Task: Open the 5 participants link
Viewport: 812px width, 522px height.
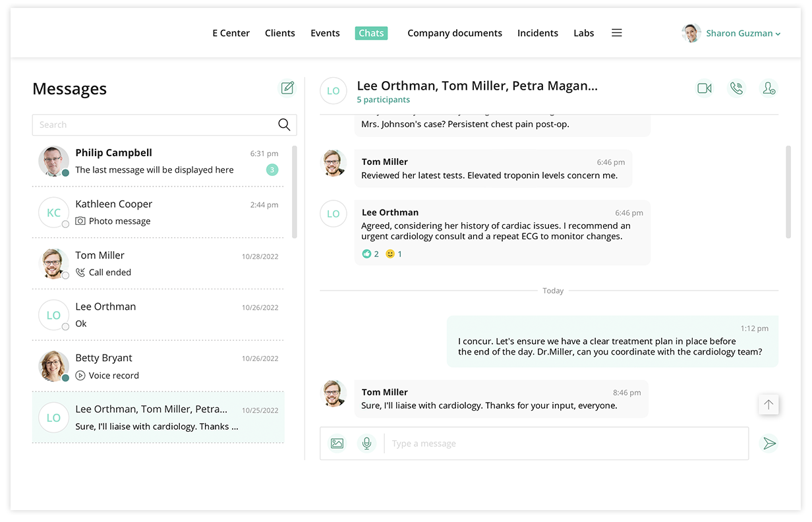Action: (x=383, y=100)
